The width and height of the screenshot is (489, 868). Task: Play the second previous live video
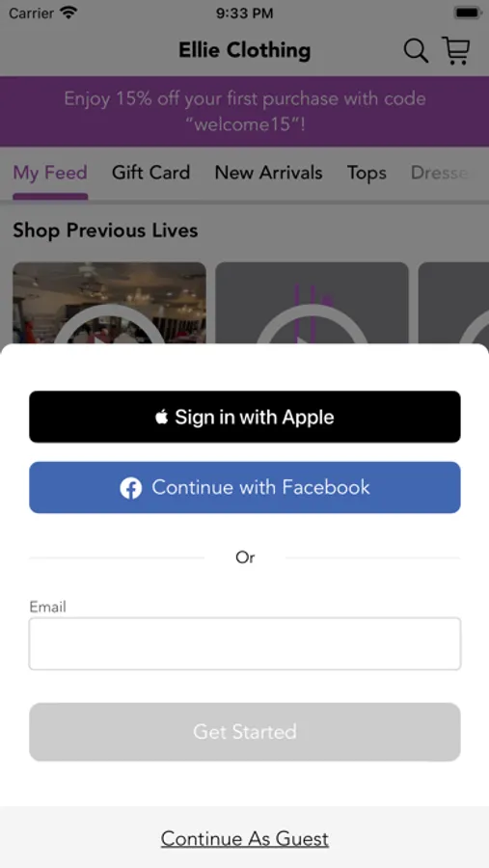coord(312,304)
